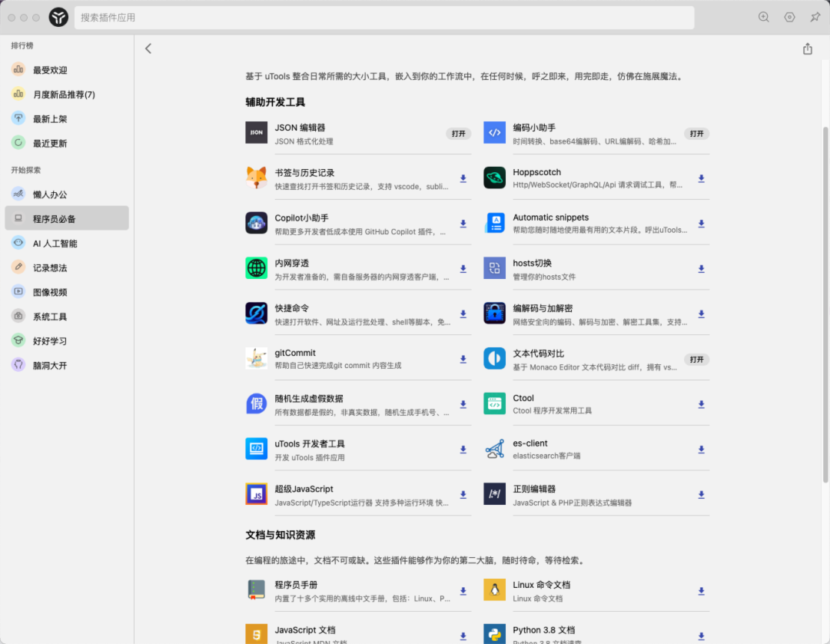Open the 系统工具 category
Image resolution: width=830 pixels, height=644 pixels.
pos(67,317)
